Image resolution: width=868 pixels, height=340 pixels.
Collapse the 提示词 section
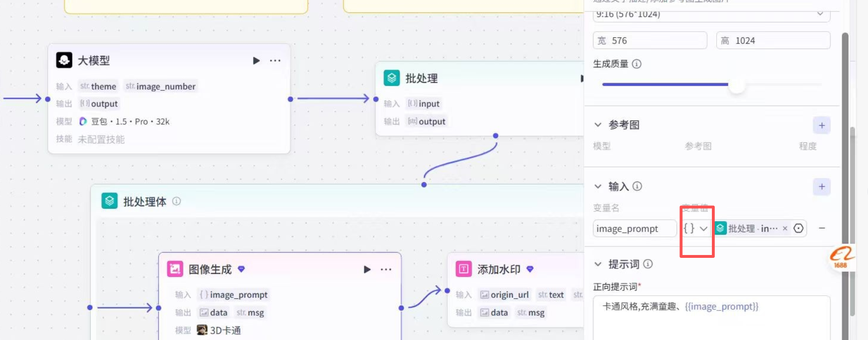[x=598, y=264]
